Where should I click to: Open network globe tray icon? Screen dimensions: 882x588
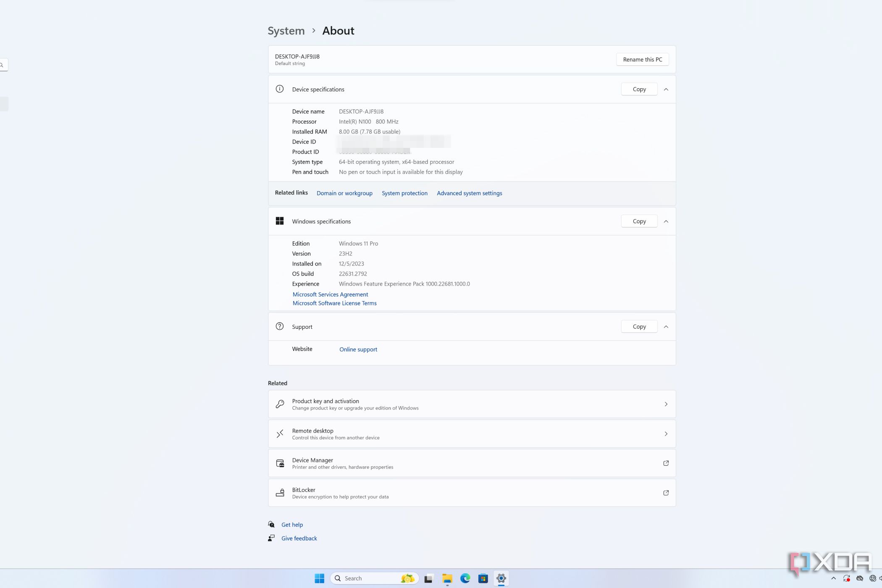pos(872,578)
